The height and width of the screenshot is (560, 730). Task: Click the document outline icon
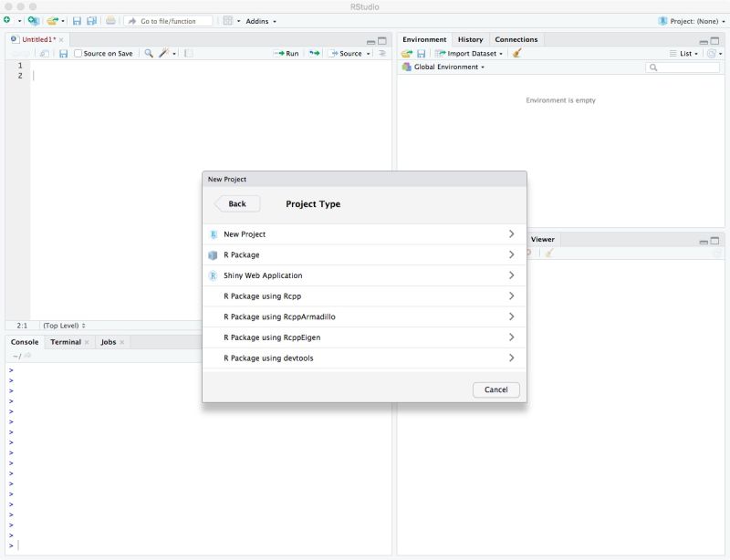(381, 54)
